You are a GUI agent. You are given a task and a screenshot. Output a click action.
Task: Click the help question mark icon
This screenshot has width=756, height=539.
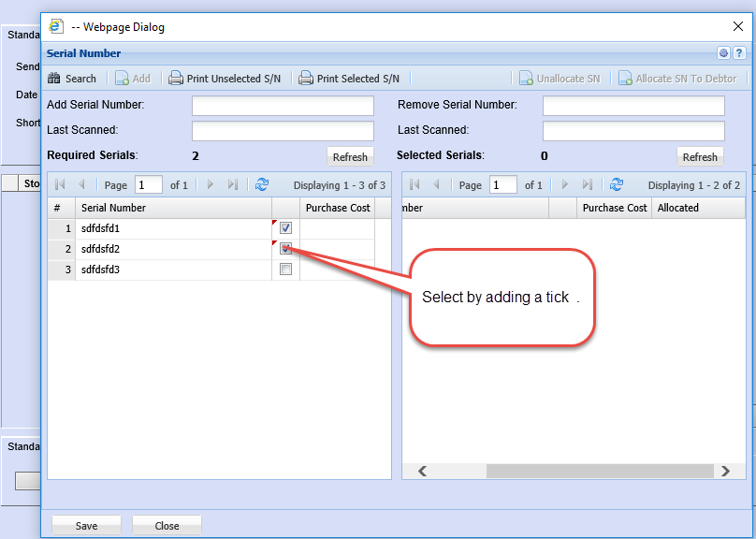[x=738, y=53]
